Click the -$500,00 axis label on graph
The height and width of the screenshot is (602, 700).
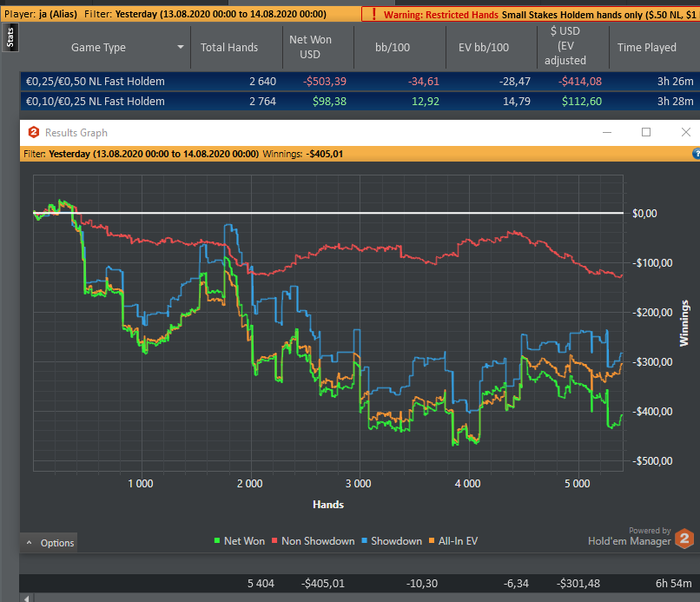click(x=652, y=461)
